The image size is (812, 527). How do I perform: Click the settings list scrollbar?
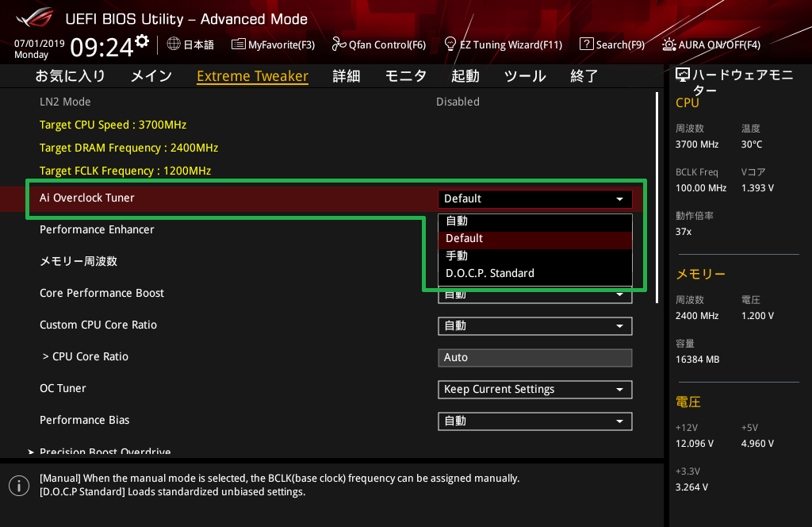pyautogui.click(x=657, y=198)
